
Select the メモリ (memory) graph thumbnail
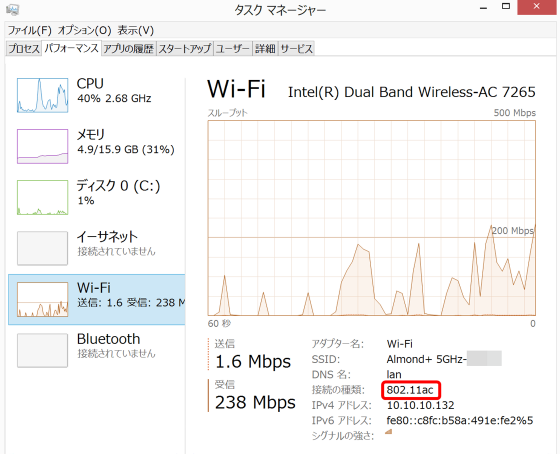[x=42, y=146]
